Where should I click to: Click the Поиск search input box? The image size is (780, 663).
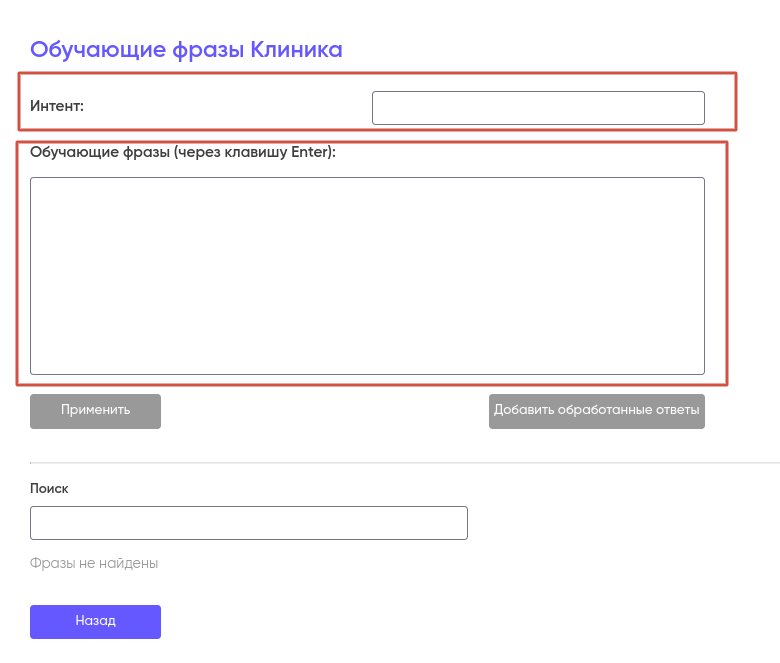coord(249,523)
